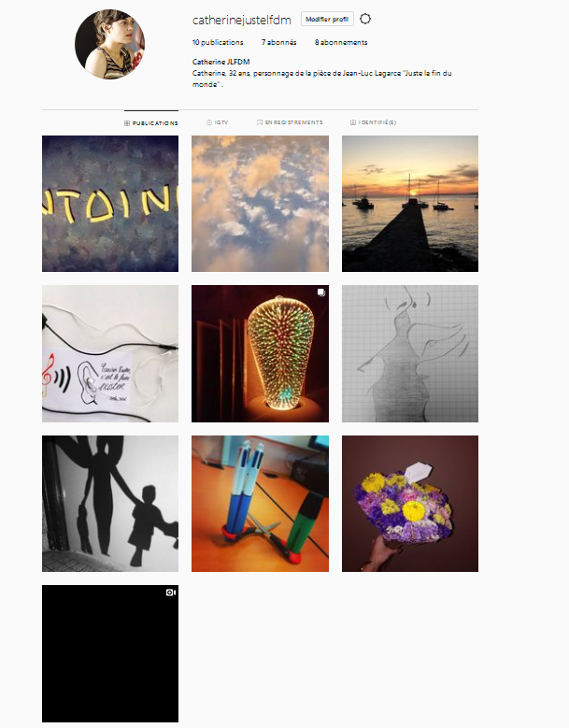Viewport: 569px width, 728px height.
Task: Click the round profile picture avatar
Action: point(110,44)
